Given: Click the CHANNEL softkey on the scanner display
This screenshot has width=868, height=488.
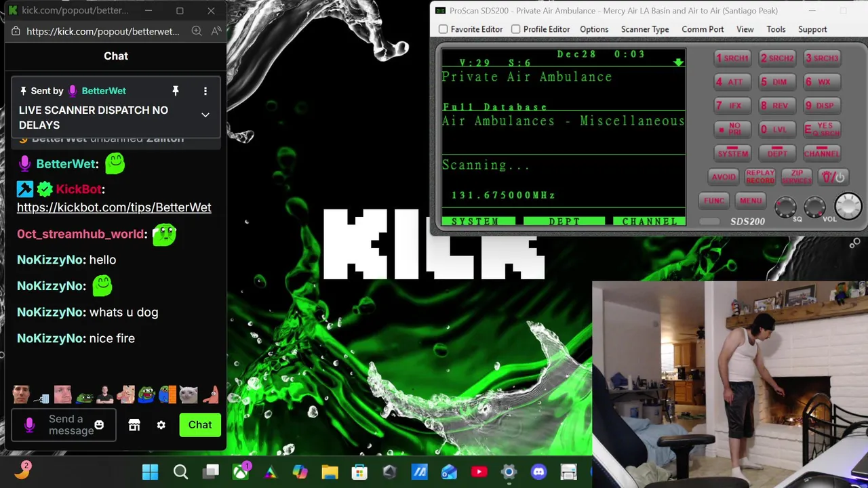Looking at the screenshot, I should tap(649, 222).
